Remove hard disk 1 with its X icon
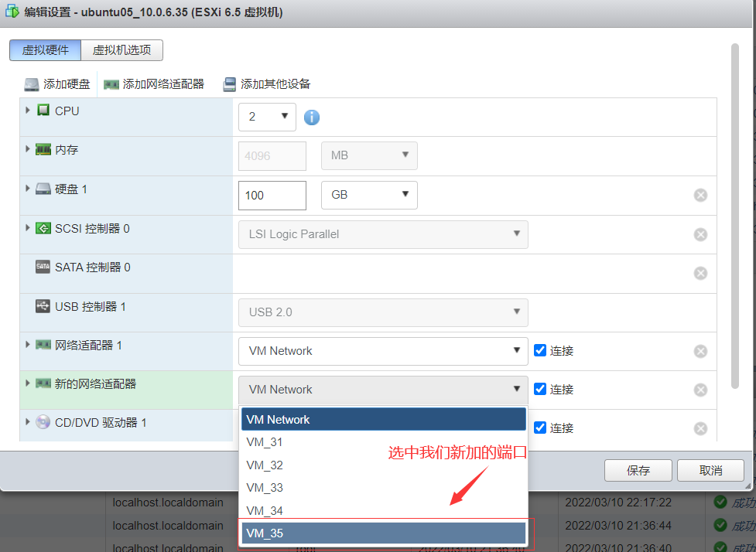This screenshot has width=756, height=552. coord(700,195)
